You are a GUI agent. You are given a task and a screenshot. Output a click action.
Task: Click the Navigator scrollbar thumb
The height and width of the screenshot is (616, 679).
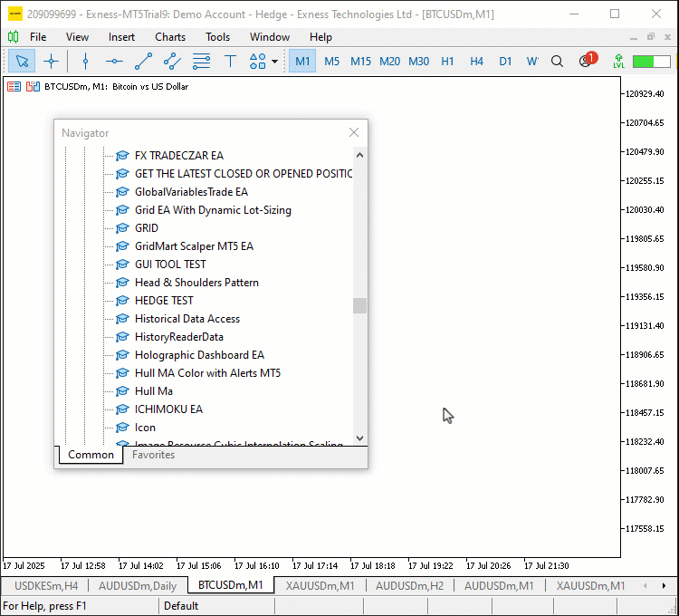[x=359, y=306]
